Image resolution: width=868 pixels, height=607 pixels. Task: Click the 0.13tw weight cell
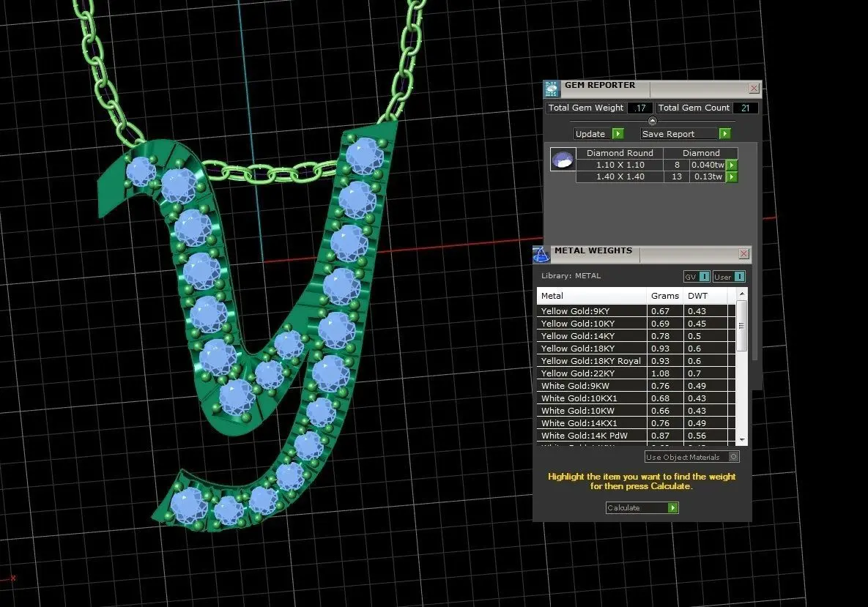(708, 177)
